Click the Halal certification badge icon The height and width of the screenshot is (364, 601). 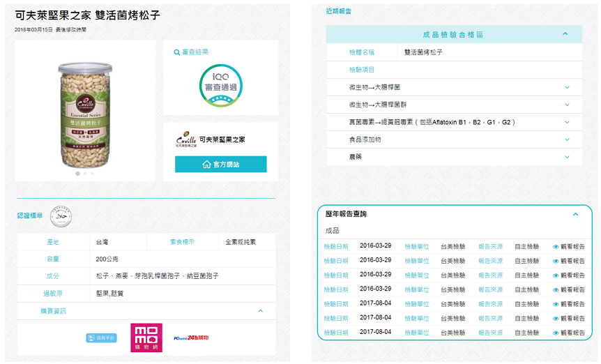coord(61,215)
